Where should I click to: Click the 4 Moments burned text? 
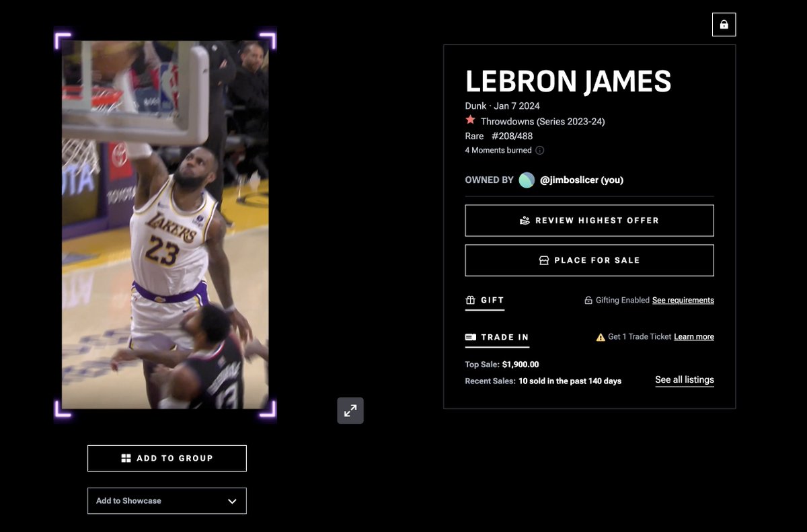click(498, 151)
